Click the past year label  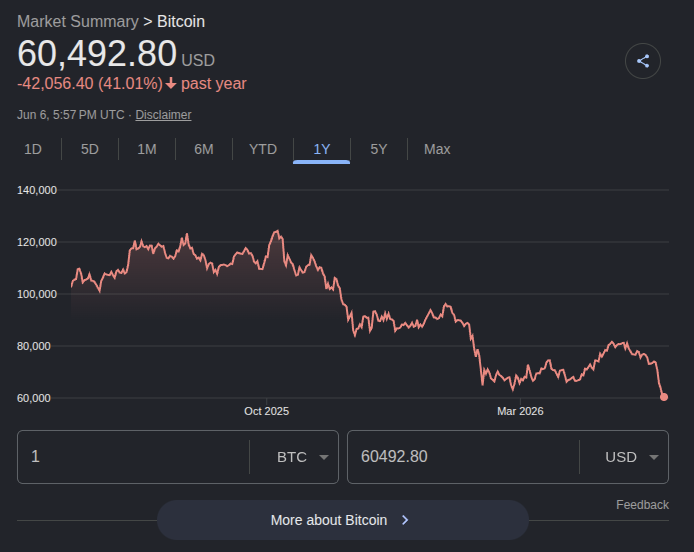click(214, 84)
